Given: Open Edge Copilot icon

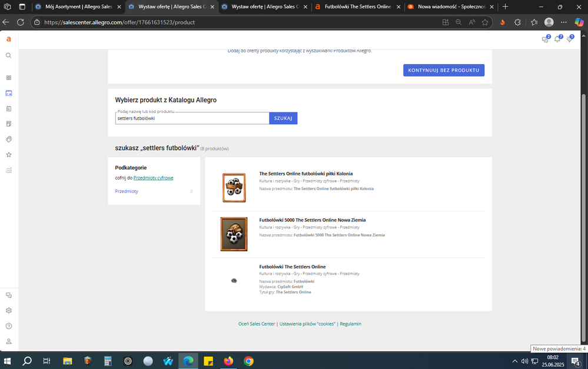Looking at the screenshot, I should [x=579, y=22].
